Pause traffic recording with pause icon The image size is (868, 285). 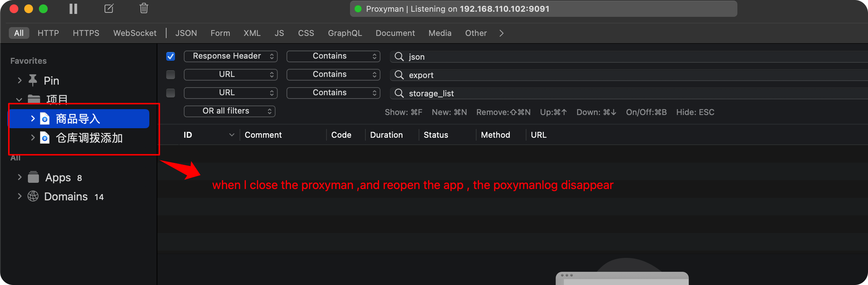(x=73, y=8)
